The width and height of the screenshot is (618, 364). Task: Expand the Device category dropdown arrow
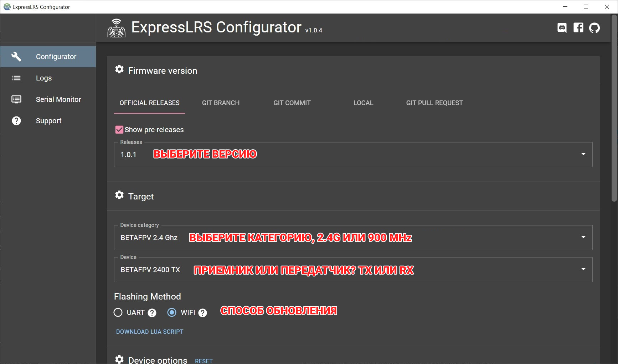[x=583, y=237]
